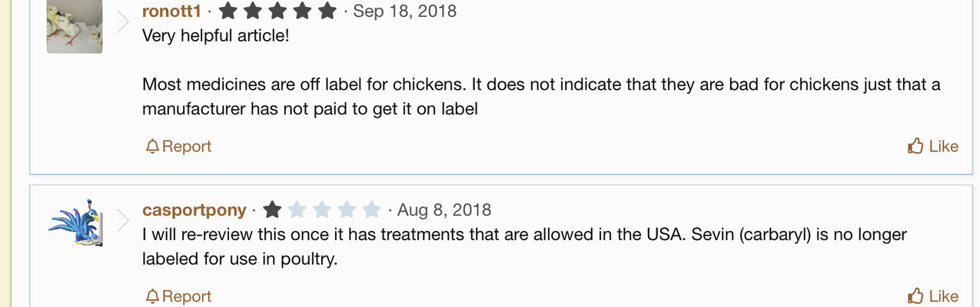Click the third star in ronott1's rating

coord(277,11)
